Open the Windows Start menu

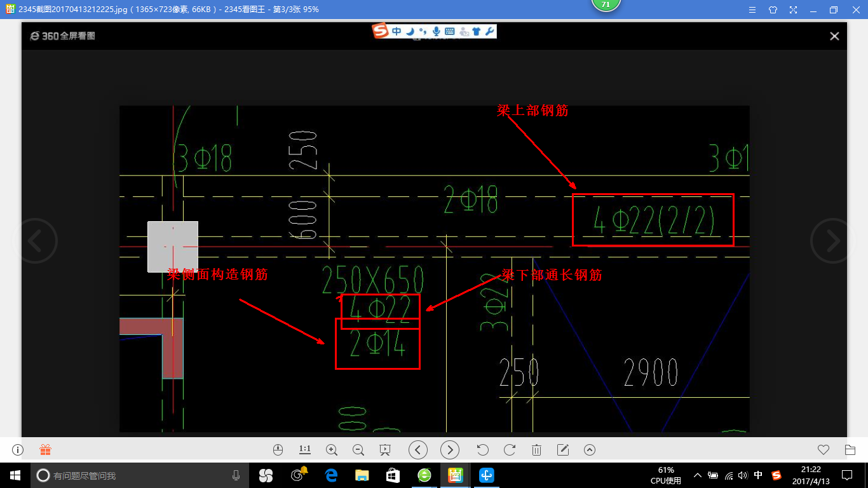coord(15,475)
